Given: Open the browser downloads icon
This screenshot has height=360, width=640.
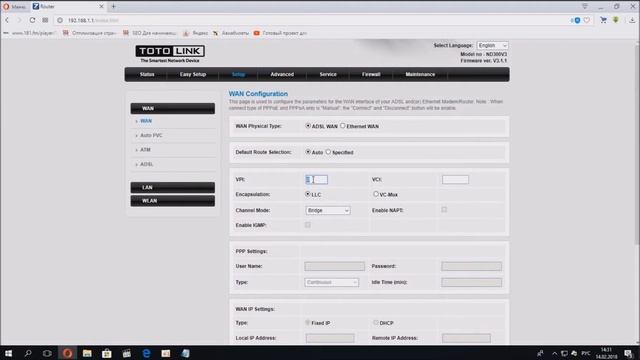Looking at the screenshot, I should [632, 20].
